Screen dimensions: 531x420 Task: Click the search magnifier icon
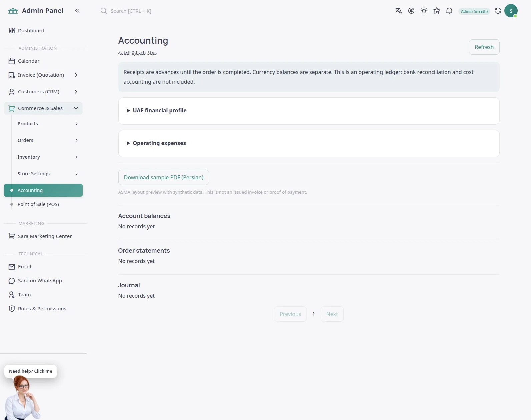click(104, 11)
